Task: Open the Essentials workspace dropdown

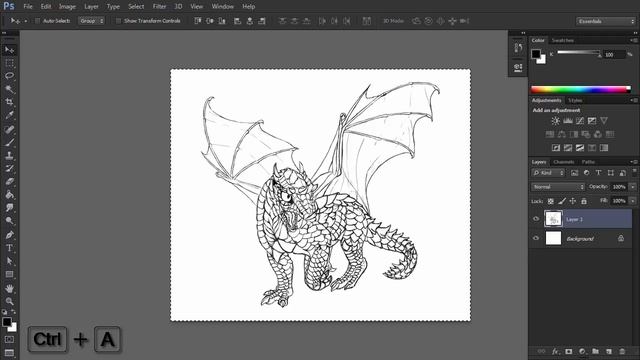Action: pos(606,21)
